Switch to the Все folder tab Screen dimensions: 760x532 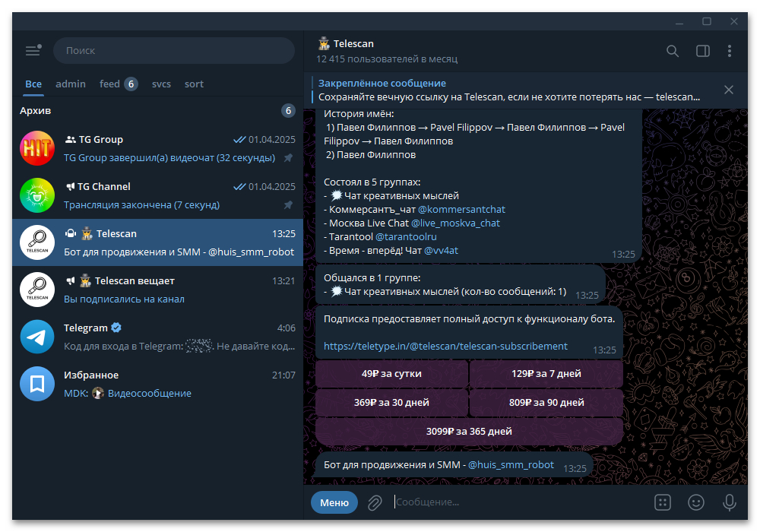pyautogui.click(x=33, y=84)
